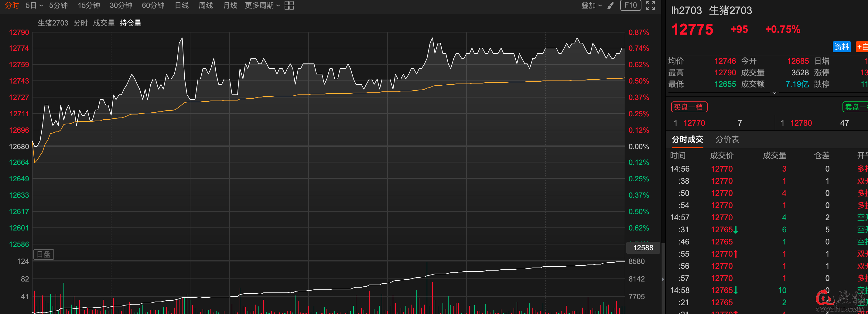This screenshot has width=868, height=314.
Task: Select the paintbrush drawing tool icon
Action: [x=610, y=5]
